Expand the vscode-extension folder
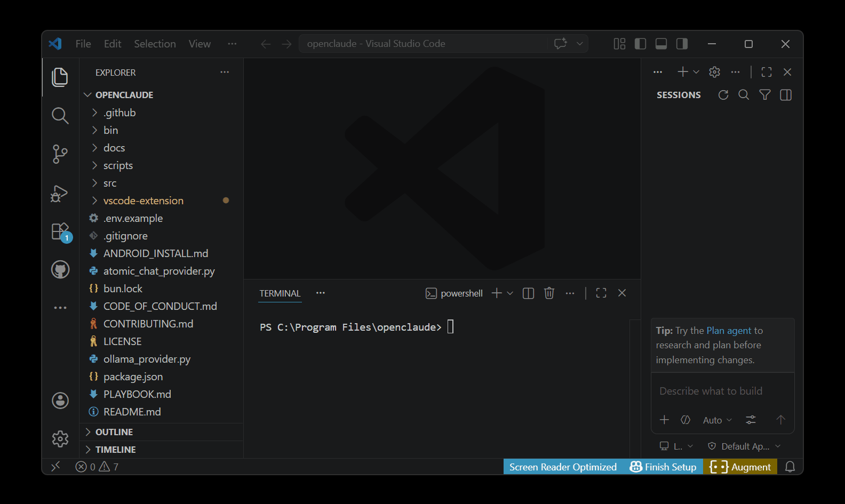Image resolution: width=845 pixels, height=504 pixels. (x=143, y=201)
